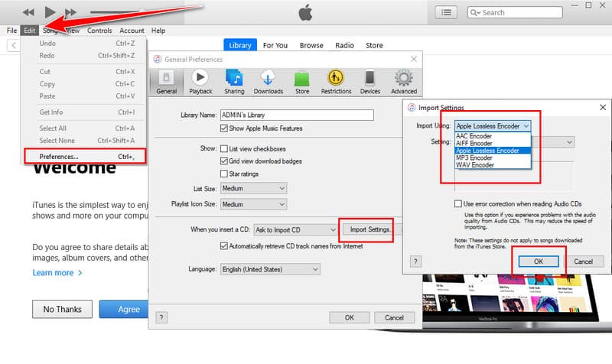Click the fast forward next track button
This screenshot has height=364, width=612.
tap(70, 12)
